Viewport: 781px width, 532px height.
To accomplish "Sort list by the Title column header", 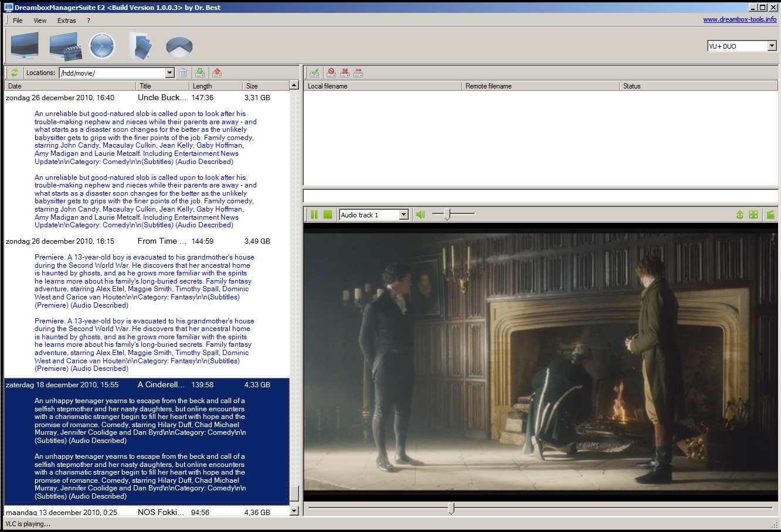I will [162, 86].
